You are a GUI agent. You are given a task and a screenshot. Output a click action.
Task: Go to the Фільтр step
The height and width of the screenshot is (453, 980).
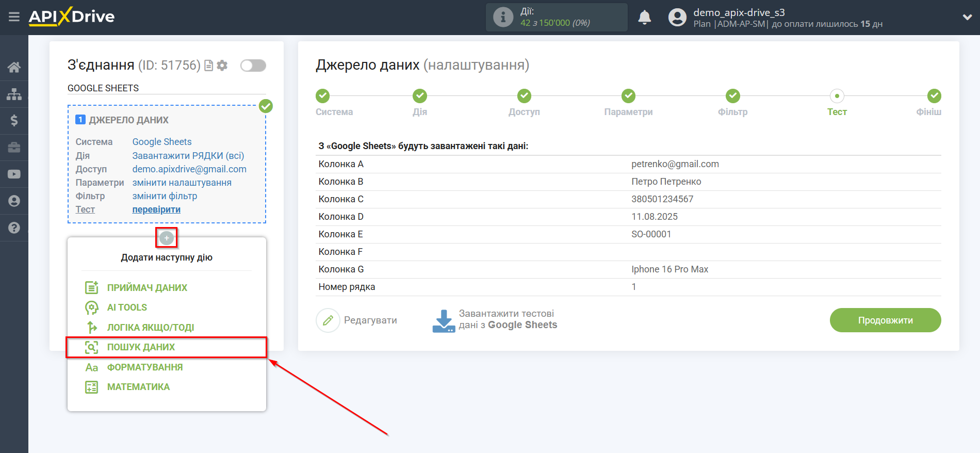tap(733, 95)
